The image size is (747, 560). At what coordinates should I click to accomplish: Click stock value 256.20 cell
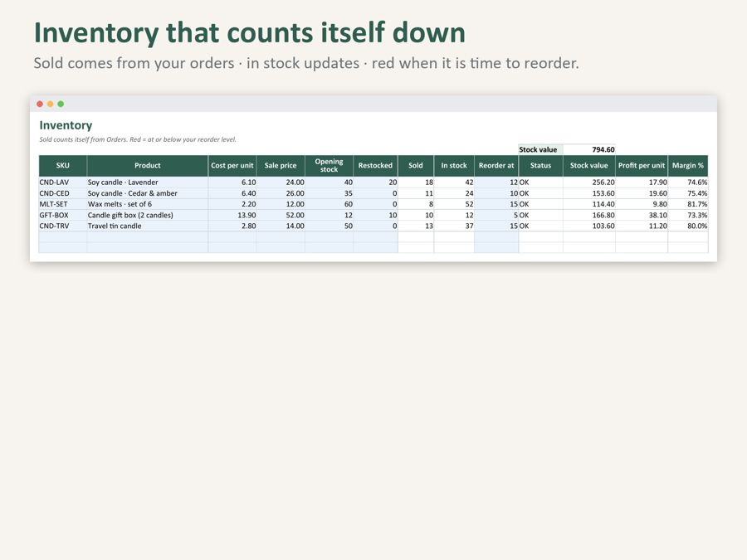(x=589, y=183)
